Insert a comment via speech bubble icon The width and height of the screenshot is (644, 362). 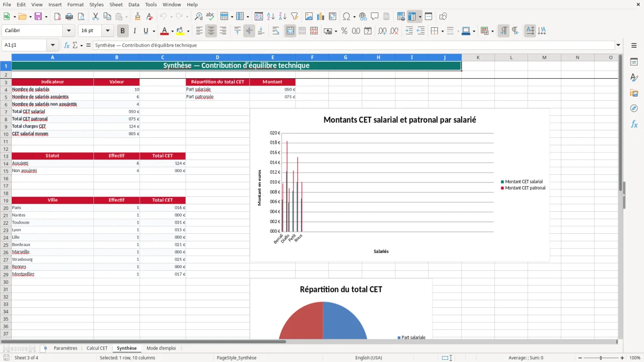(x=375, y=17)
